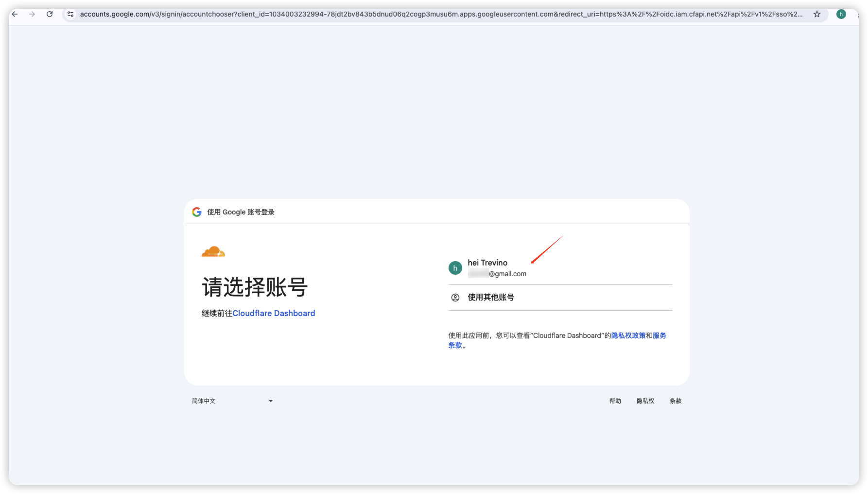868x494 pixels.
Task: Click person icon next to 使用其他账号
Action: (455, 298)
